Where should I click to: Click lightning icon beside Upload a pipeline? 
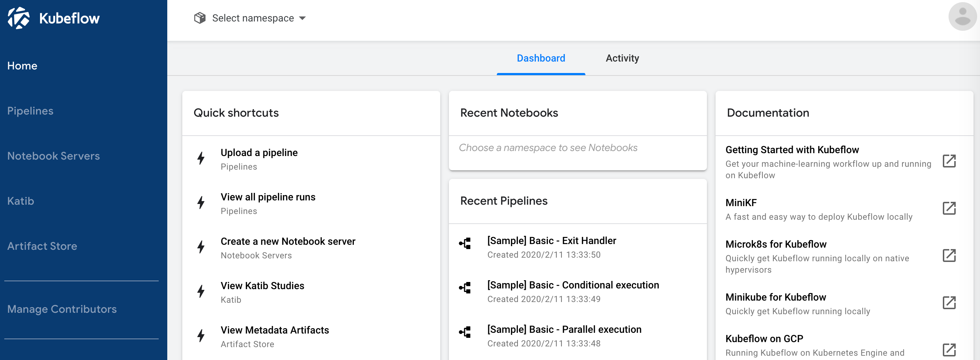201,158
